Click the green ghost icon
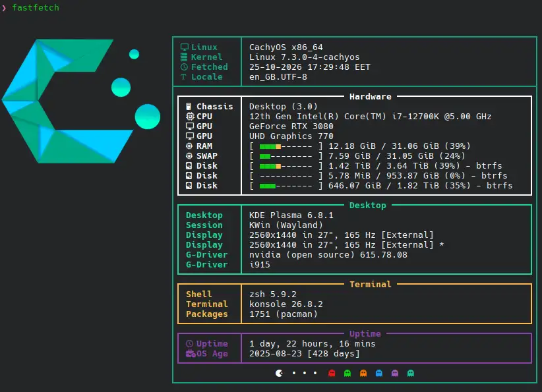 [347, 374]
